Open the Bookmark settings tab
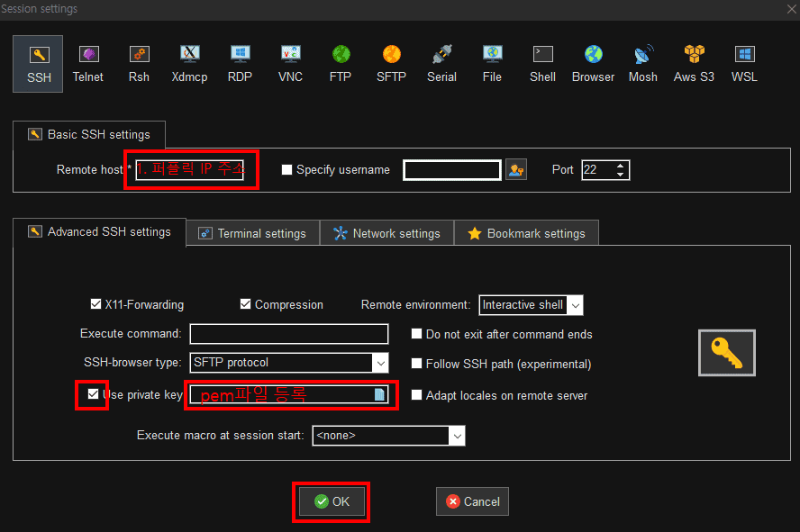 (526, 233)
